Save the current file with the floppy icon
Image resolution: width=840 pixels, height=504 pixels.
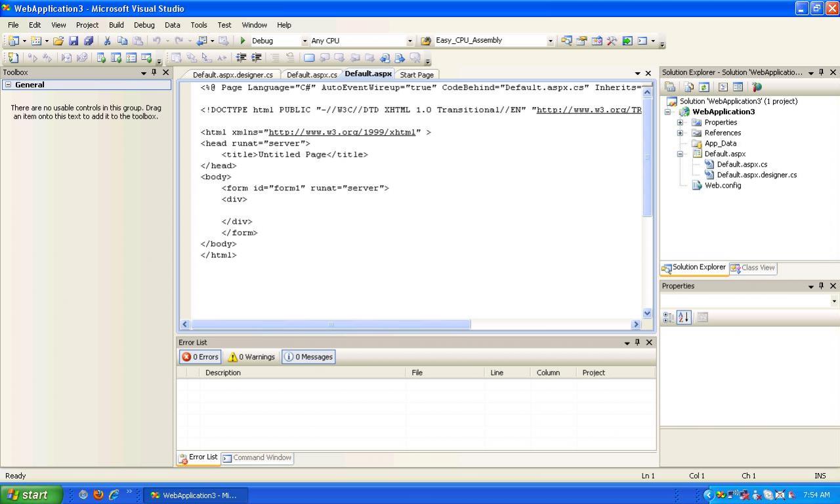coord(73,41)
